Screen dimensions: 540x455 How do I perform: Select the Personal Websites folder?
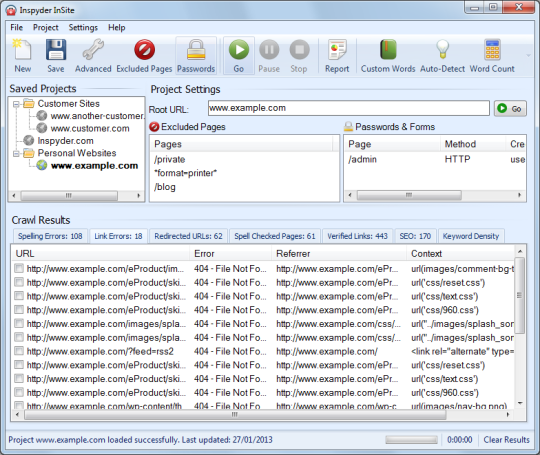tap(77, 153)
